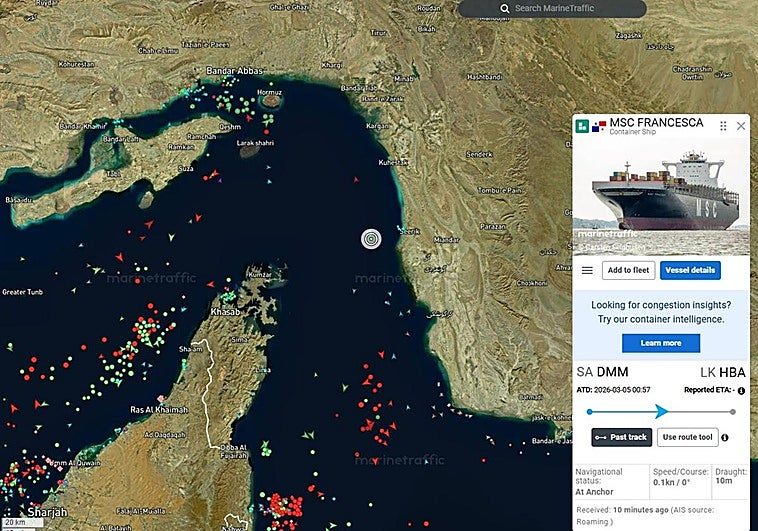
Task: Close the MSC FRANCESCA vessel panel
Action: (741, 126)
